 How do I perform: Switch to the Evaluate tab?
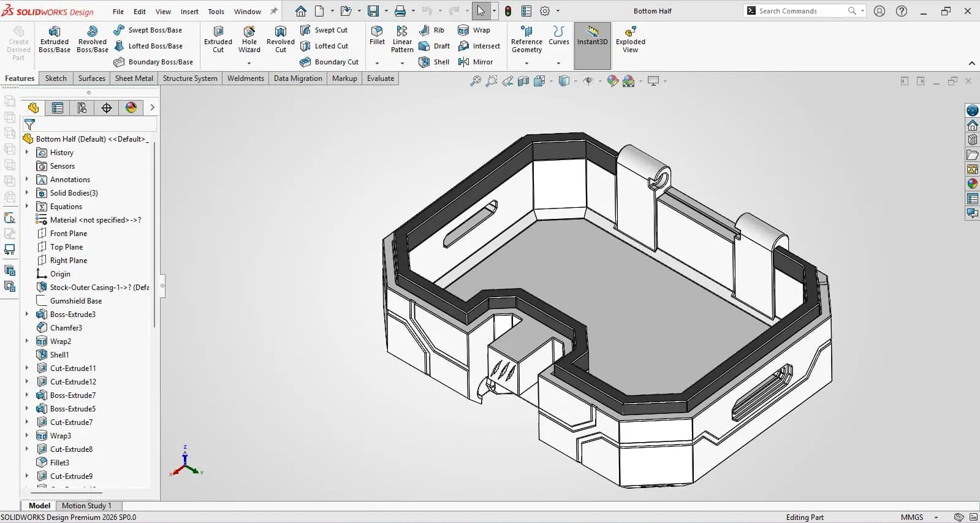[x=381, y=78]
